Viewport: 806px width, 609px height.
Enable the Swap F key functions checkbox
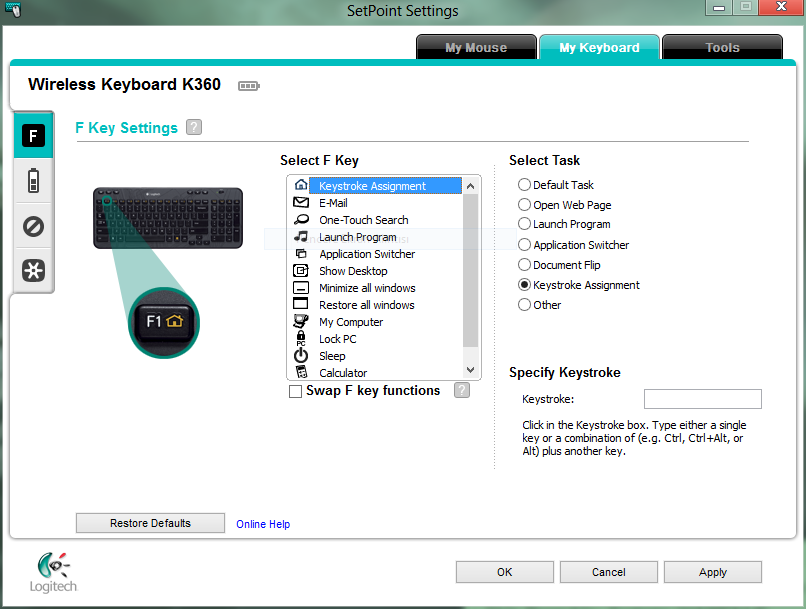point(295,392)
